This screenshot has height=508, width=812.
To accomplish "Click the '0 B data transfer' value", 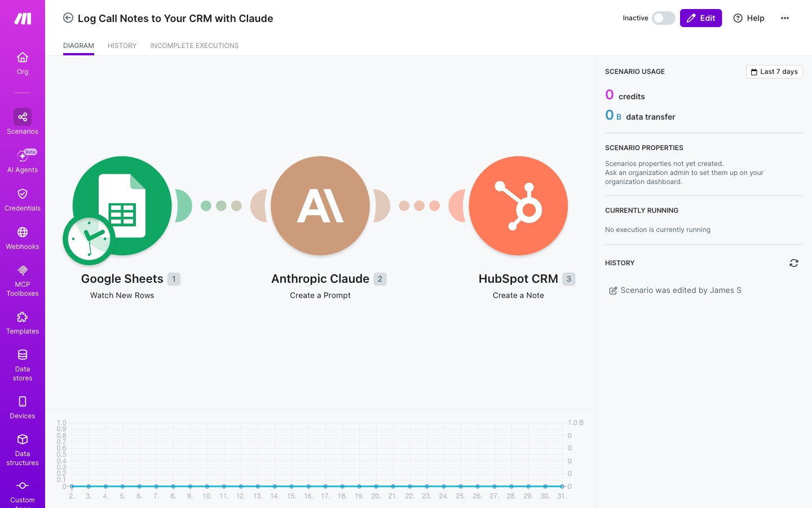I will click(x=640, y=116).
